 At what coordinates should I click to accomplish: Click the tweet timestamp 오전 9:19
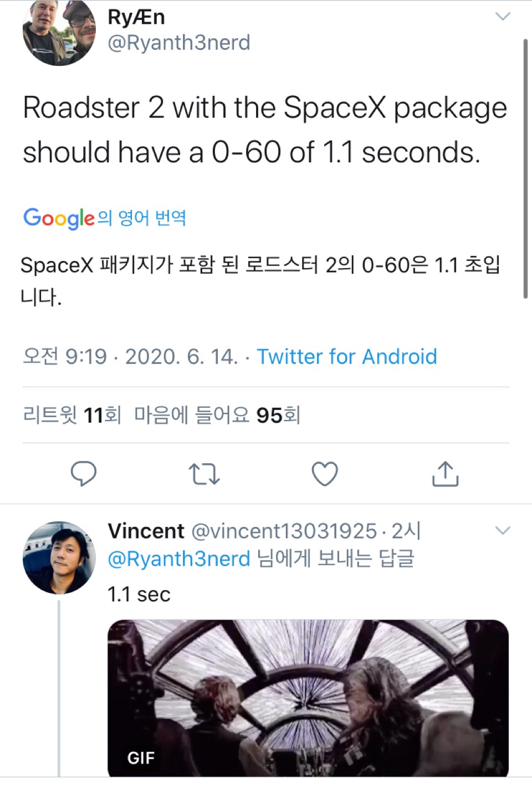click(x=65, y=356)
